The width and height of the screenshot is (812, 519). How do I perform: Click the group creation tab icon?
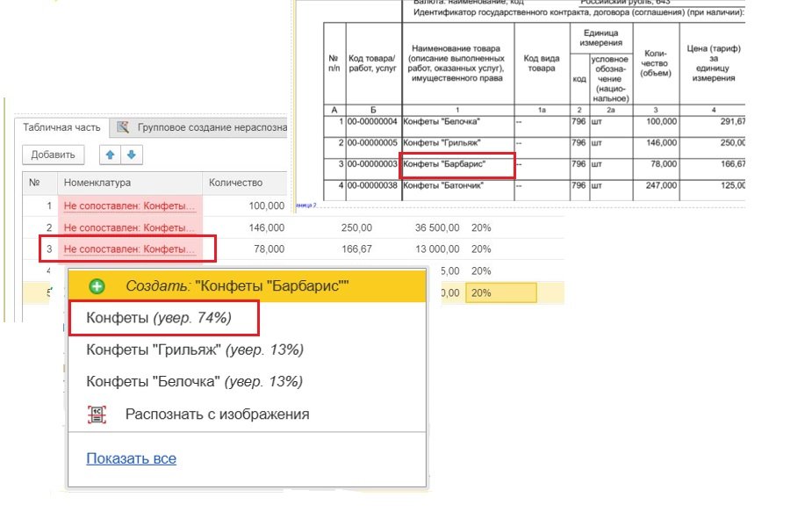(124, 127)
